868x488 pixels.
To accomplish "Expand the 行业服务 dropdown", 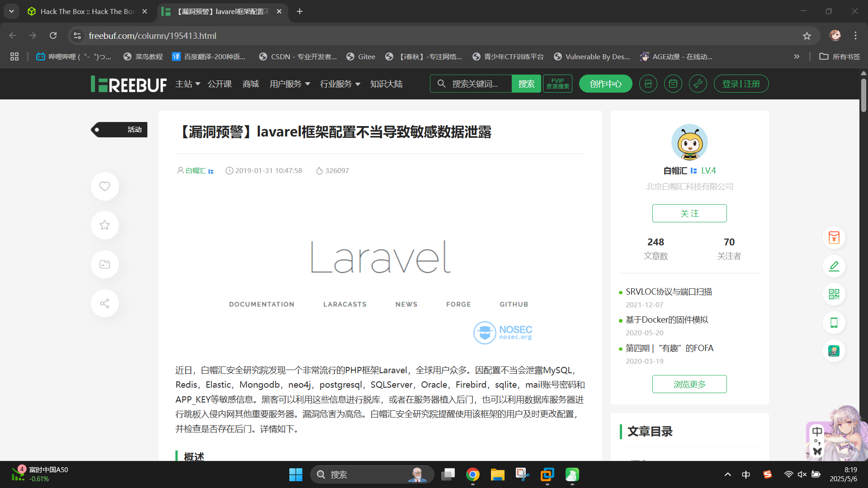I will point(340,84).
